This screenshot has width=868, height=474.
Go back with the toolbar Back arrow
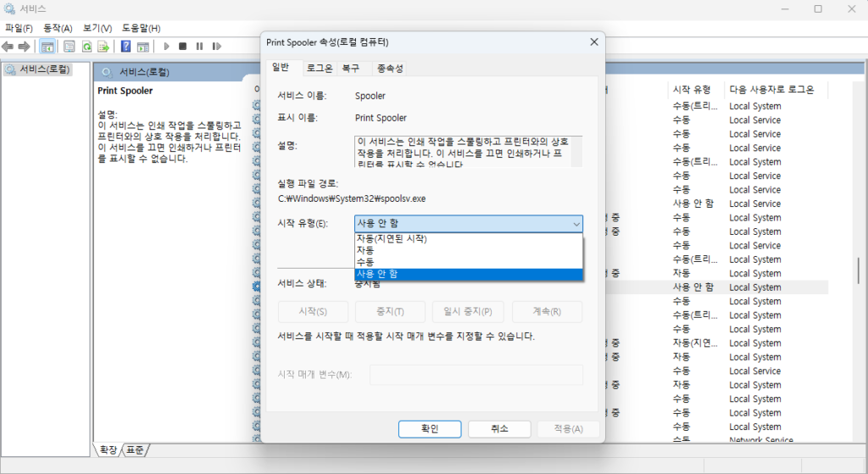8,47
